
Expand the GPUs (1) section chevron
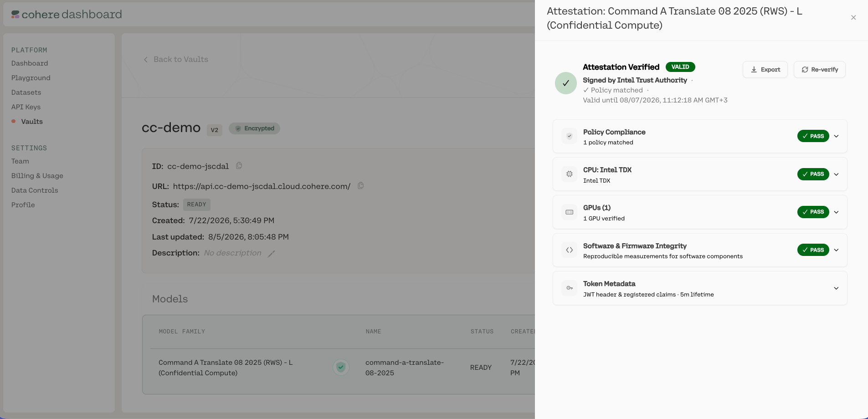tap(836, 212)
